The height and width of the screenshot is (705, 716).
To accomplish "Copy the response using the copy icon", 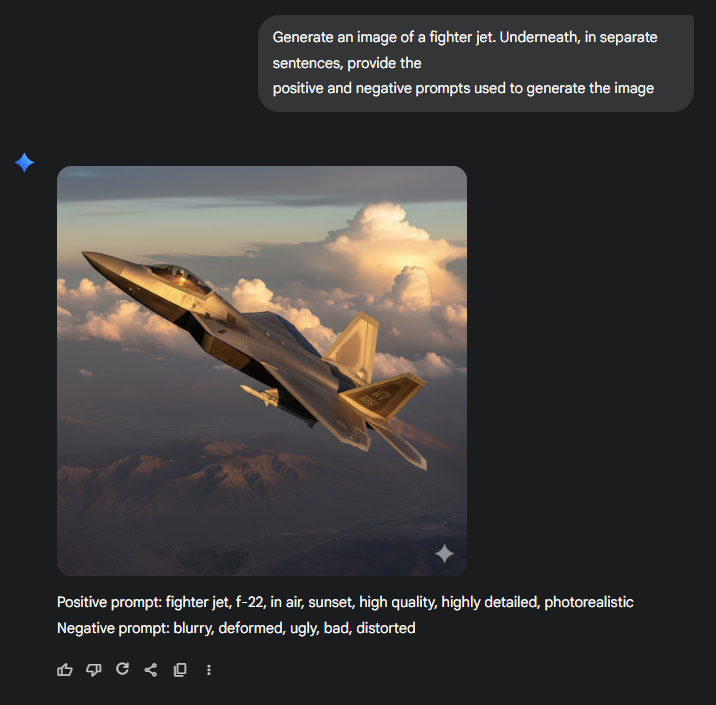I will pos(180,670).
